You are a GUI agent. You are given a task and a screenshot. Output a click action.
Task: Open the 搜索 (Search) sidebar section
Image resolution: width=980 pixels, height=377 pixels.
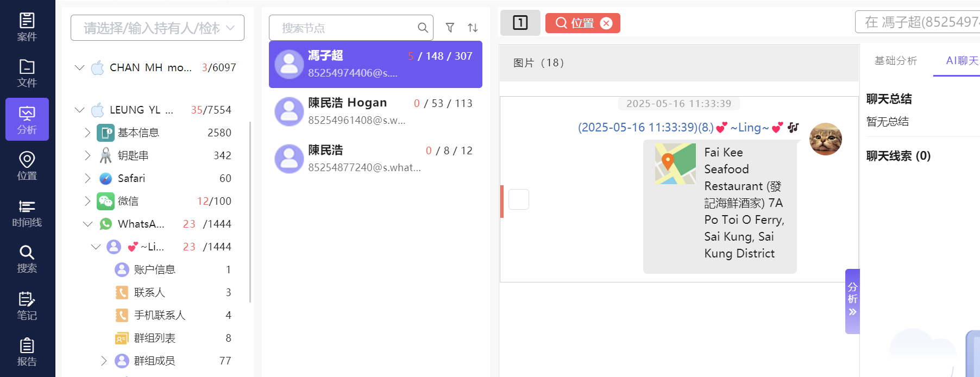[27, 259]
